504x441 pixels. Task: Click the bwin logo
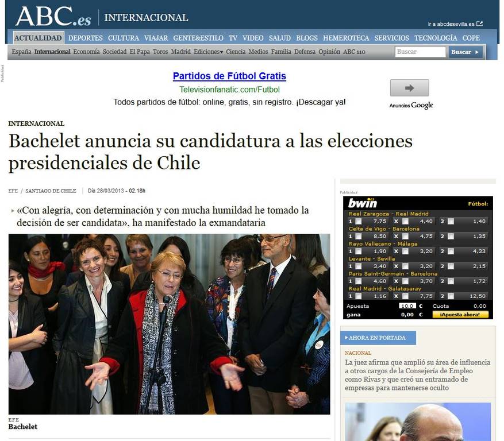(x=362, y=203)
